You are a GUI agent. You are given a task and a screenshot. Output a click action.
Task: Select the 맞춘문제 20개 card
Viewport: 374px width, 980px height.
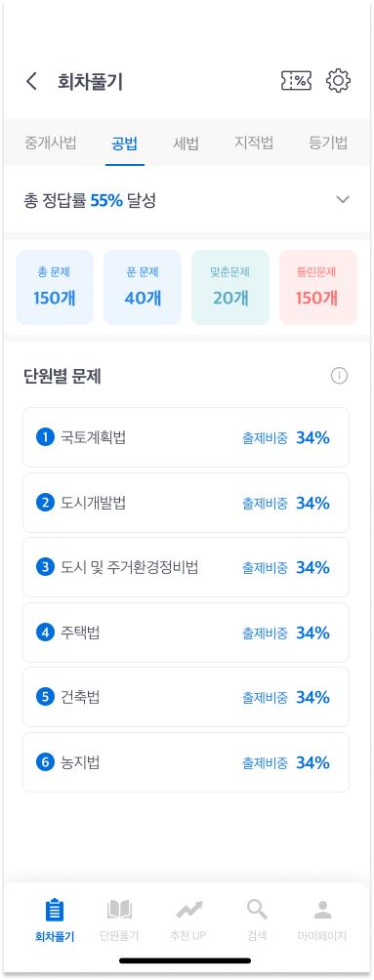(x=230, y=288)
